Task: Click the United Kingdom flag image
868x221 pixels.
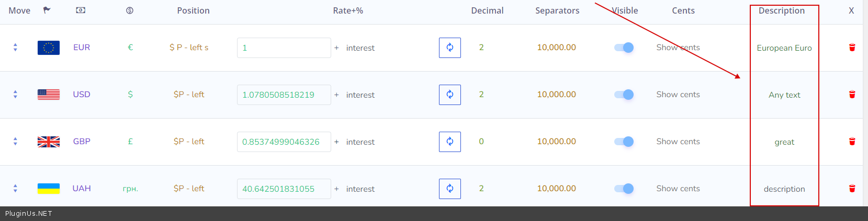Action: click(49, 142)
